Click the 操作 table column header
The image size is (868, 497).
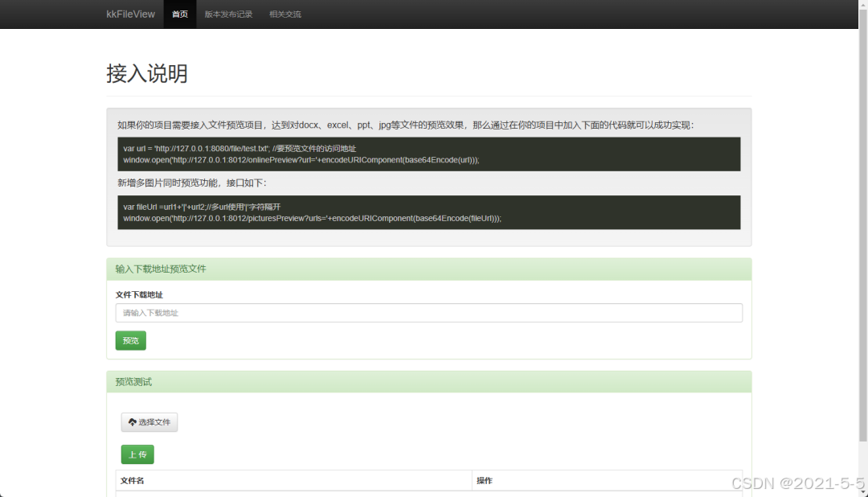pyautogui.click(x=482, y=480)
